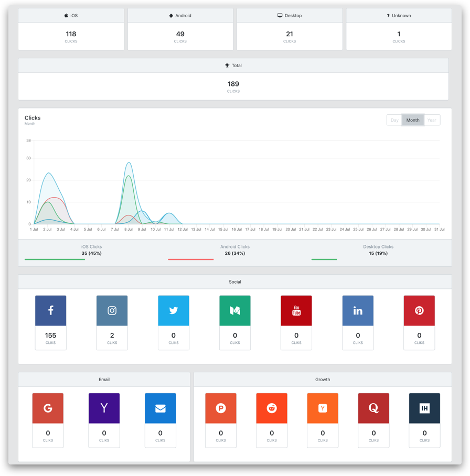The height and width of the screenshot is (476, 470).
Task: Select the Gmail icon in Email panel
Action: (x=48, y=408)
